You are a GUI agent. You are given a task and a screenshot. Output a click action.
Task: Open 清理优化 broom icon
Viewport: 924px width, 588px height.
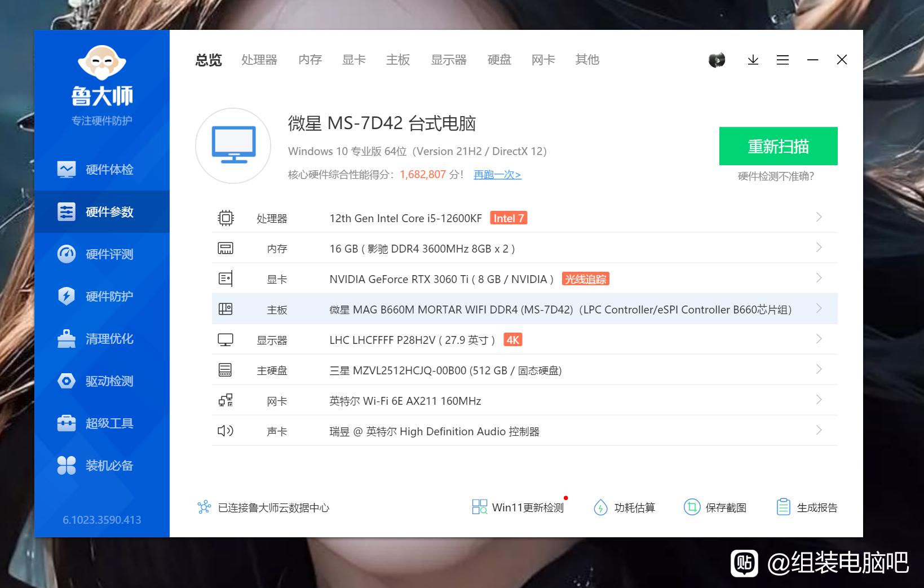(67, 338)
